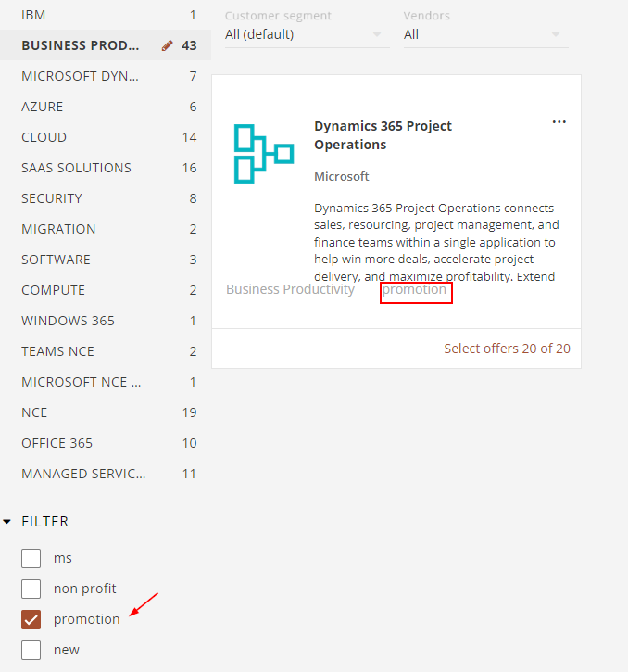The image size is (628, 672).
Task: Select the NCE category
Action: click(106, 412)
